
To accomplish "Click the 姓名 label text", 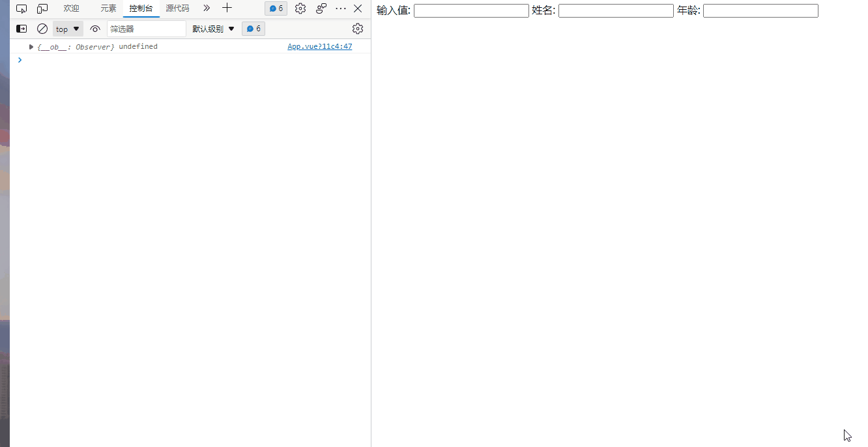I will click(x=543, y=10).
